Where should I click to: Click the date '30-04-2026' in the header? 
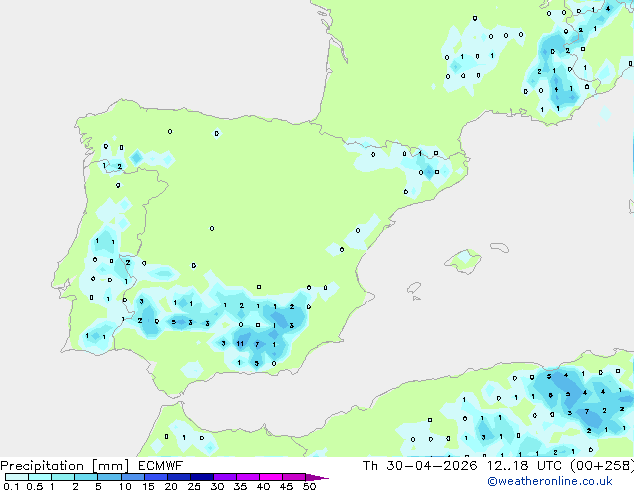431,466
